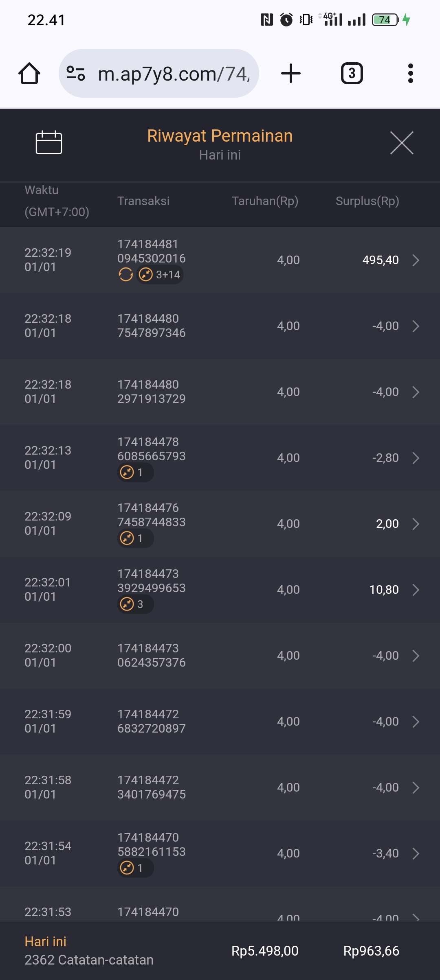Click the free-spin refresh icon on the 22:32:19 row

[125, 275]
